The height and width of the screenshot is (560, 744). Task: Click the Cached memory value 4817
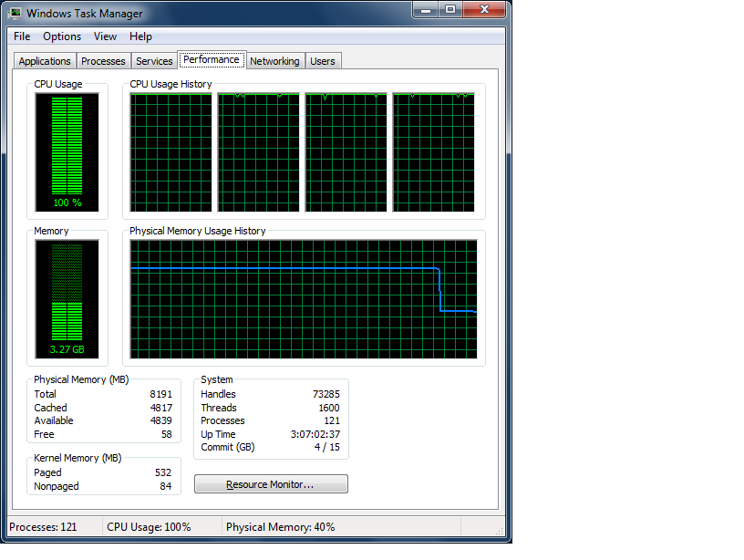(160, 408)
